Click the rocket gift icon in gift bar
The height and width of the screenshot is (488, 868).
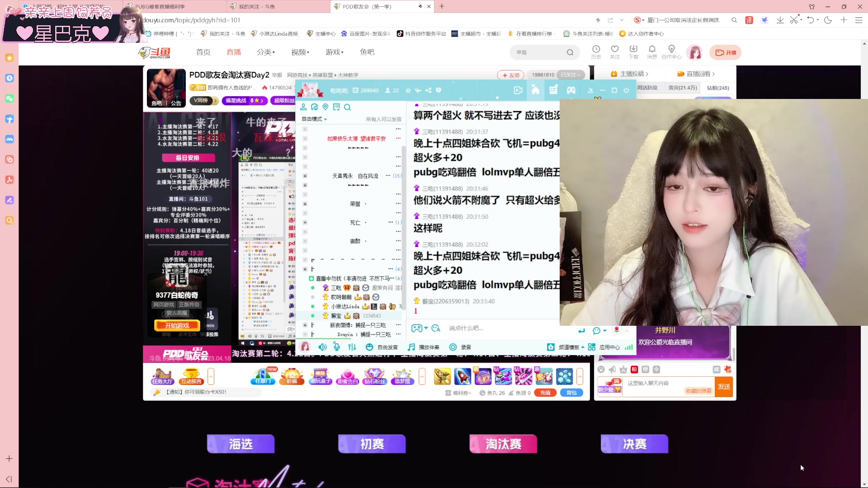[x=462, y=376]
